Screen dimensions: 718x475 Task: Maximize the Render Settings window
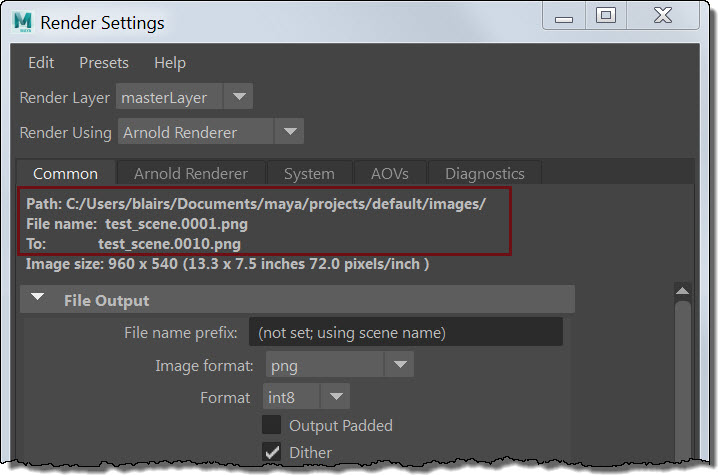click(606, 15)
